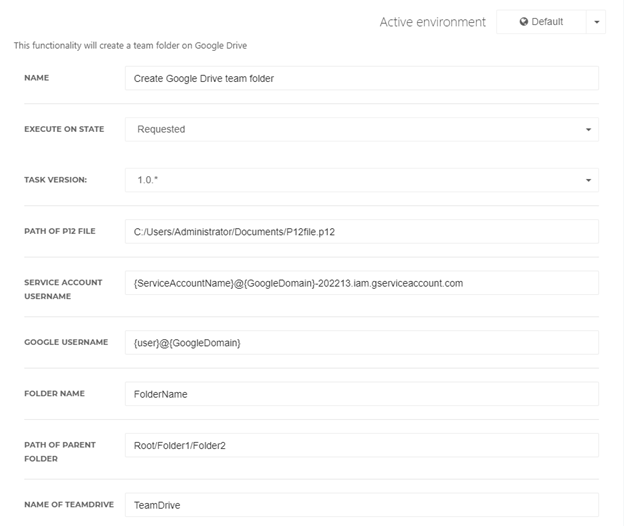Image resolution: width=624 pixels, height=526 pixels.
Task: Click the globe icon beside Default
Action: [524, 21]
